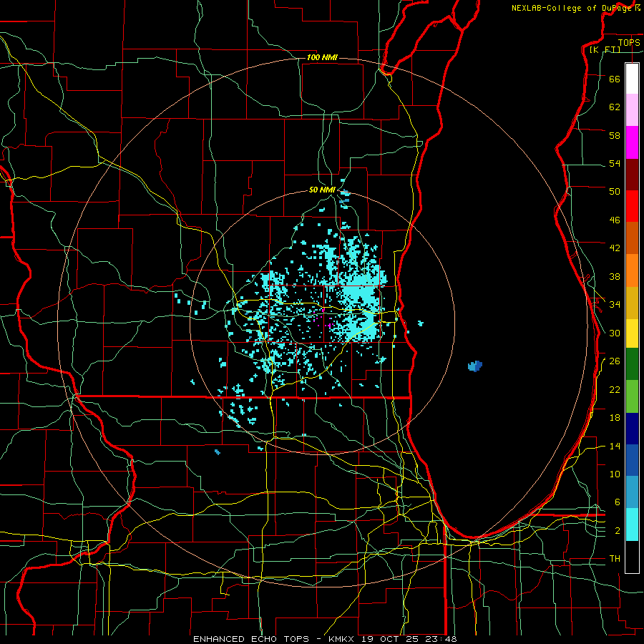Click the 'TOPS' legend title

point(629,42)
